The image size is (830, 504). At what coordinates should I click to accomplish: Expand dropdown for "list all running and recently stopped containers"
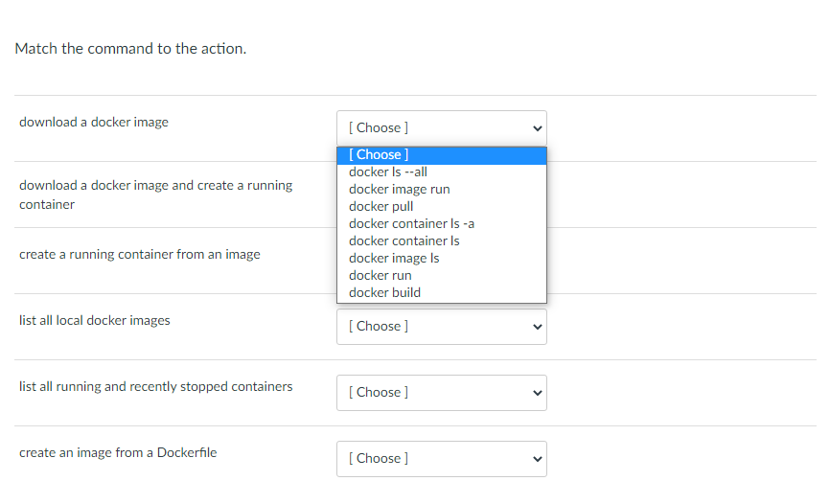(x=441, y=392)
